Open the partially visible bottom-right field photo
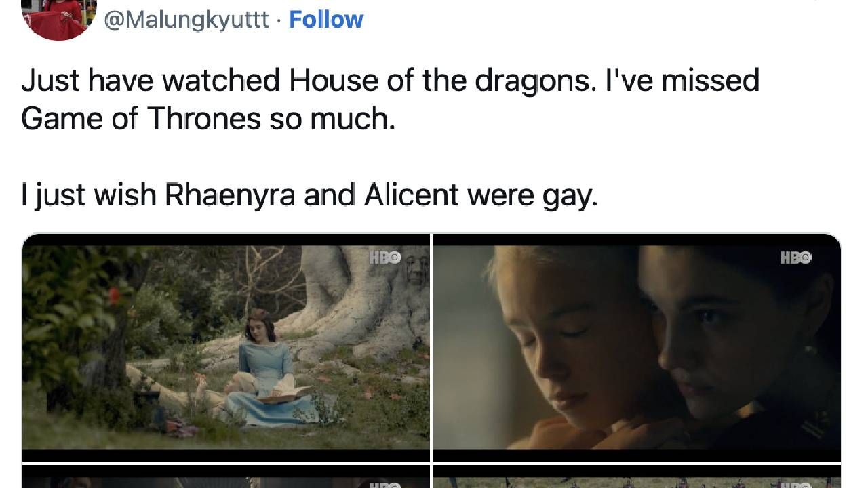Screen dimensions: 868x488 coord(637,477)
